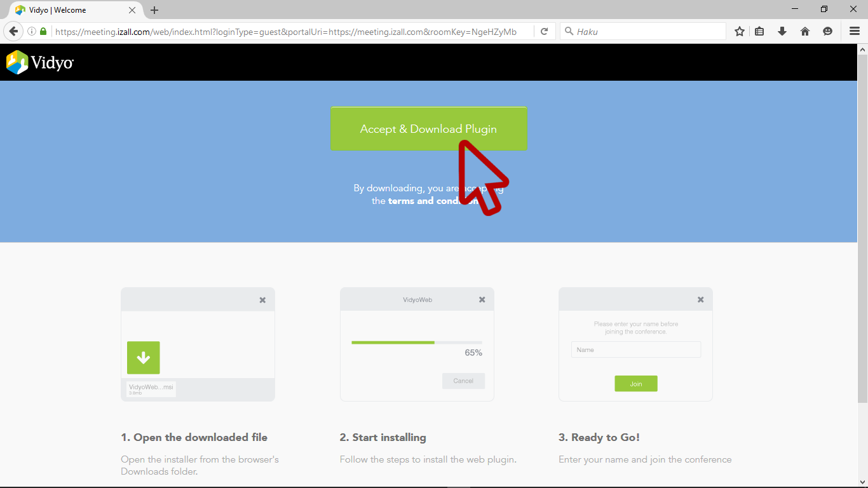Click the address bar URL field
This screenshot has height=488, width=868.
[292, 31]
